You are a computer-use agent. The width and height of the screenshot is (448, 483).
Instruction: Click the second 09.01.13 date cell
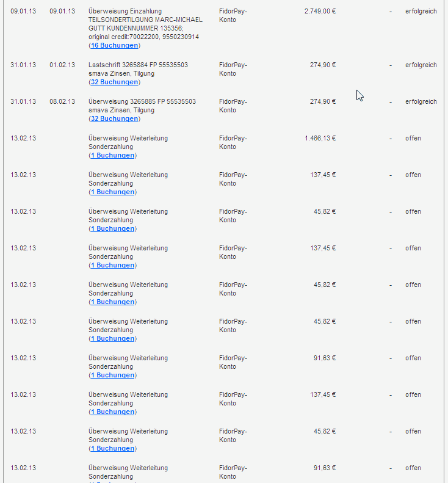[62, 12]
